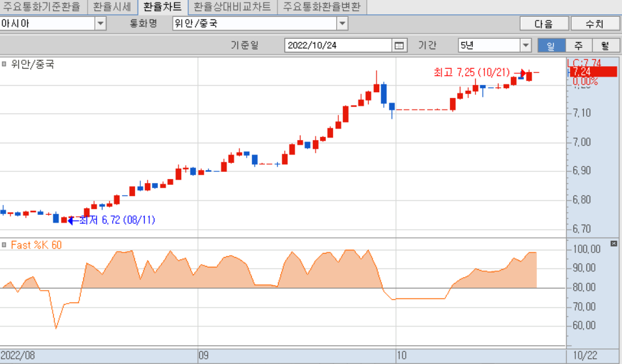Click the 7.00 price axis label
Screen dimensions: 622x364
point(582,142)
